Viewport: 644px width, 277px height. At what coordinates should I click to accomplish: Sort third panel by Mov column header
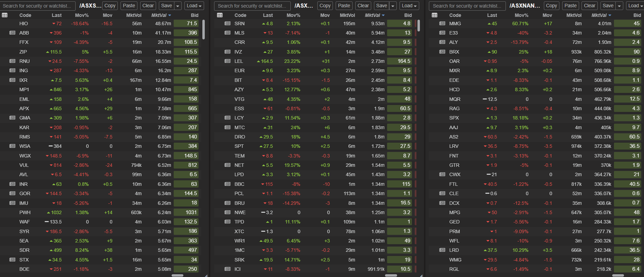[547, 15]
